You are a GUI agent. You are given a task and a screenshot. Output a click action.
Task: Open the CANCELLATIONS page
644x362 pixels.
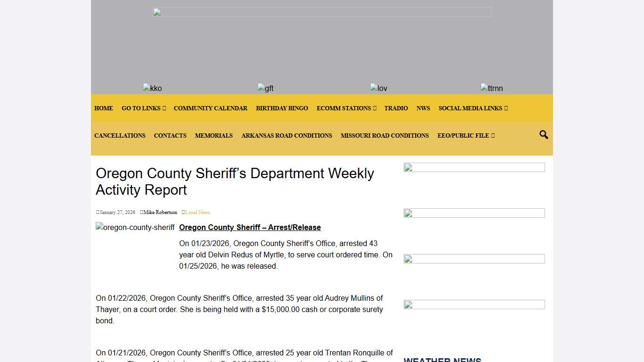(x=120, y=135)
